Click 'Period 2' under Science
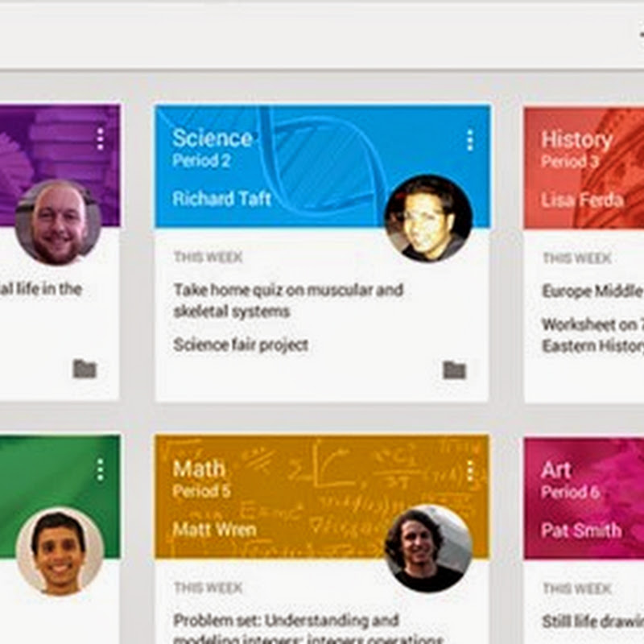Viewport: 644px width, 644px height. click(x=201, y=160)
